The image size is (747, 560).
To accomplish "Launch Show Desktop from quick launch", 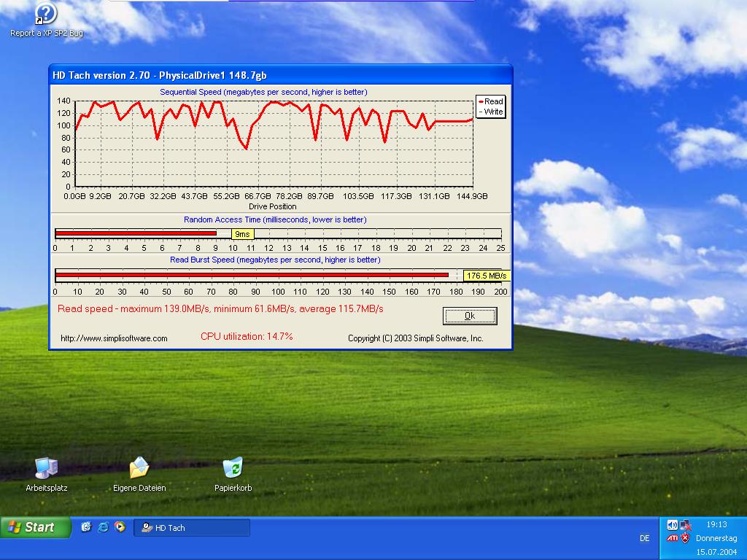I will pyautogui.click(x=86, y=526).
